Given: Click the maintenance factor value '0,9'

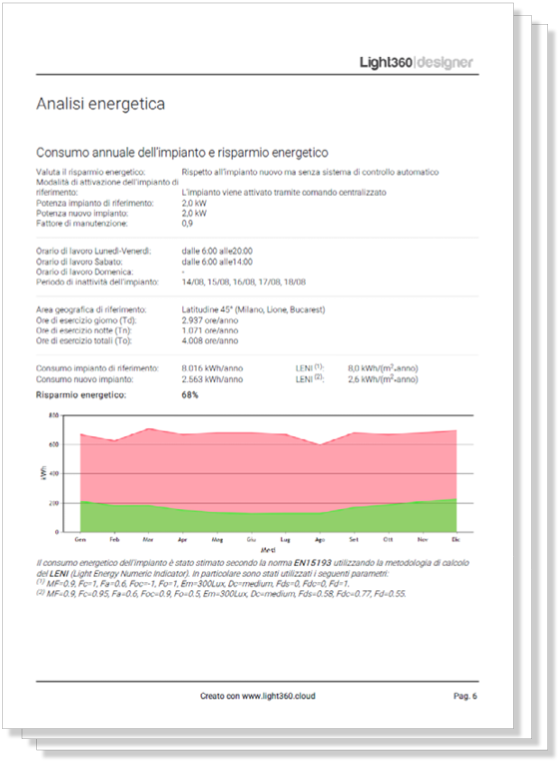Looking at the screenshot, I should point(187,223).
